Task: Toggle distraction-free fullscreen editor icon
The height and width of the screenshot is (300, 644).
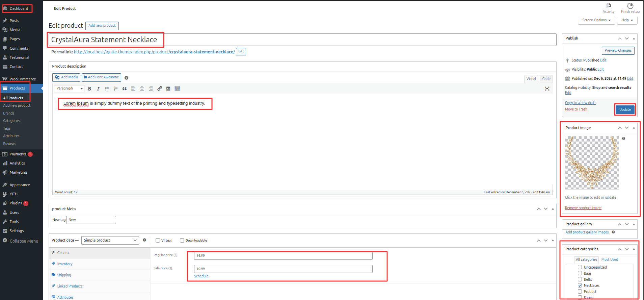Action: [547, 89]
